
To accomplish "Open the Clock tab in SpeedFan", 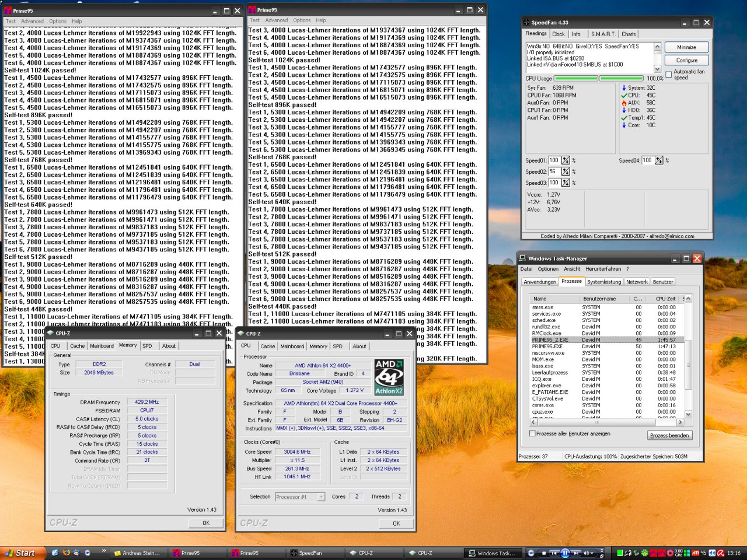I will pos(558,34).
